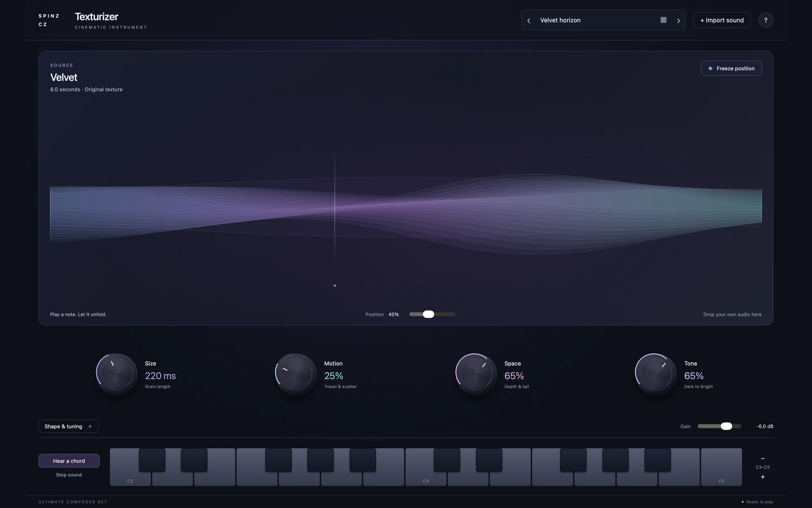
Task: Click the 220 ms Size value
Action: (160, 376)
